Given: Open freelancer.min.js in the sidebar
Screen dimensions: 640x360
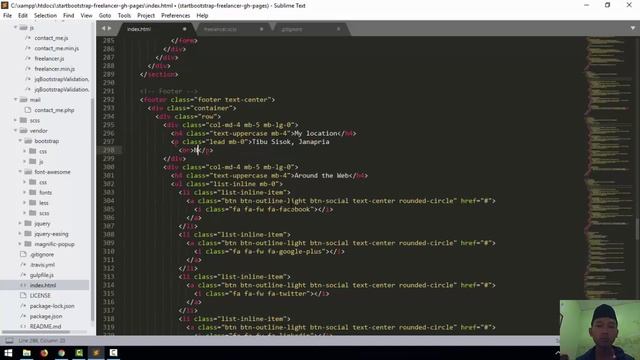Looking at the screenshot, I should coord(54,69).
